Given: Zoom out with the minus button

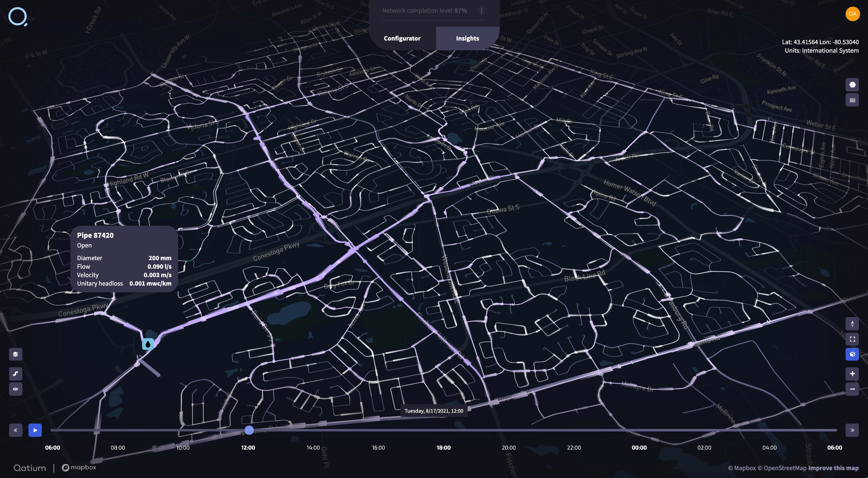Looking at the screenshot, I should (852, 389).
